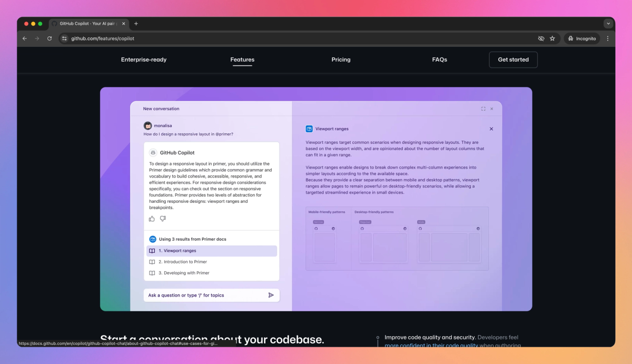Screen dimensions: 632x364
Task: Bookmark this page with star icon
Action: coord(552,38)
